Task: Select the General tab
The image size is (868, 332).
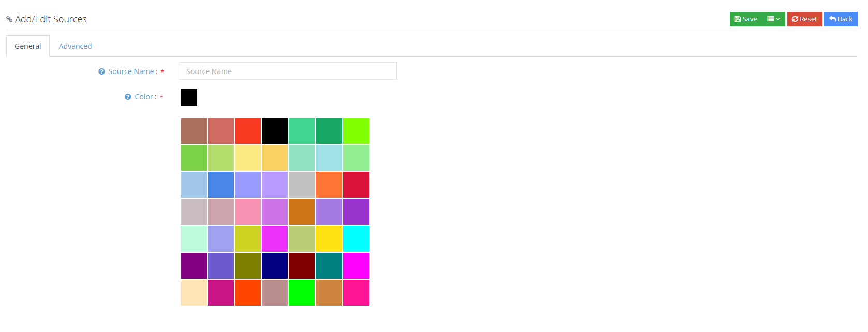Action: [28, 46]
